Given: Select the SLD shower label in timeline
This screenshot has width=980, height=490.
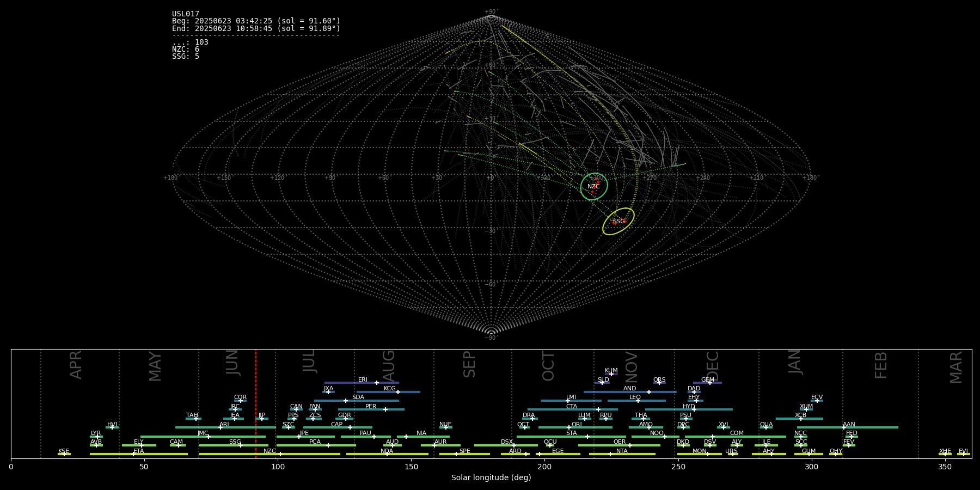Looking at the screenshot, I should (x=603, y=379).
